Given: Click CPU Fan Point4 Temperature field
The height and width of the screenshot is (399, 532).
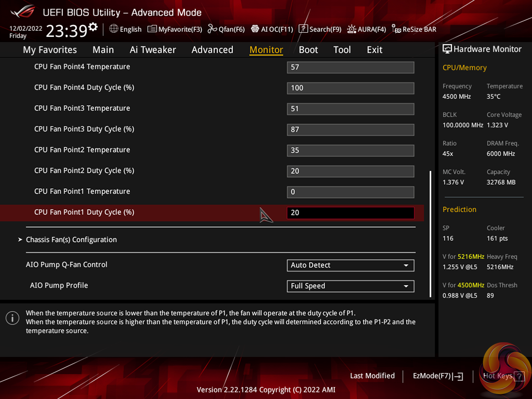Looking at the screenshot, I should (351, 67).
